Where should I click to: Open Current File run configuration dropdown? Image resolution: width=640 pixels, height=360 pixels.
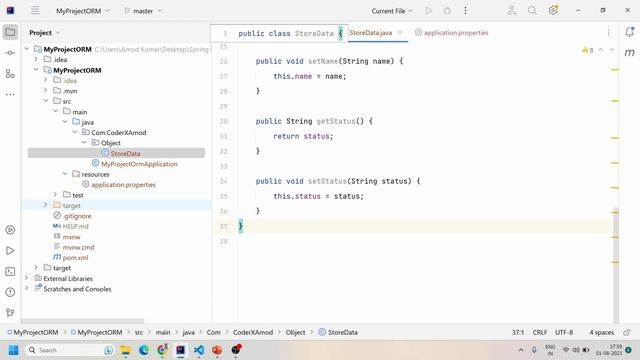pos(392,11)
